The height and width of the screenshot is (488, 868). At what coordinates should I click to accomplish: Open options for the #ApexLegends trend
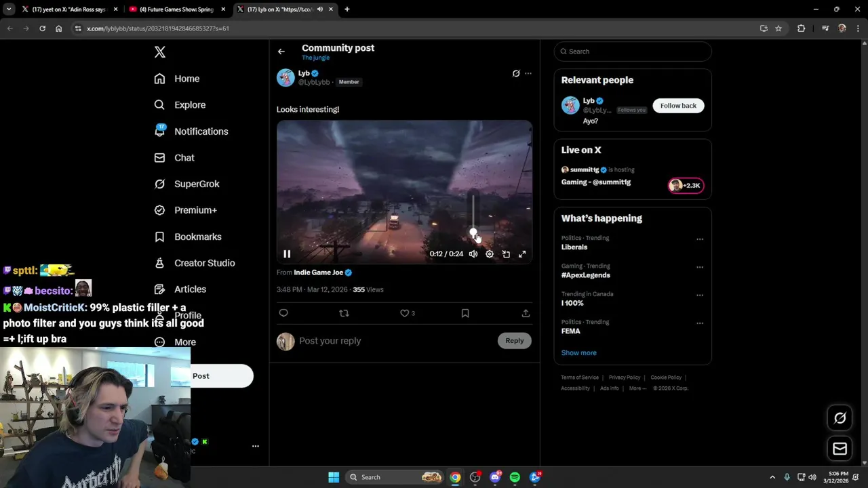700,267
